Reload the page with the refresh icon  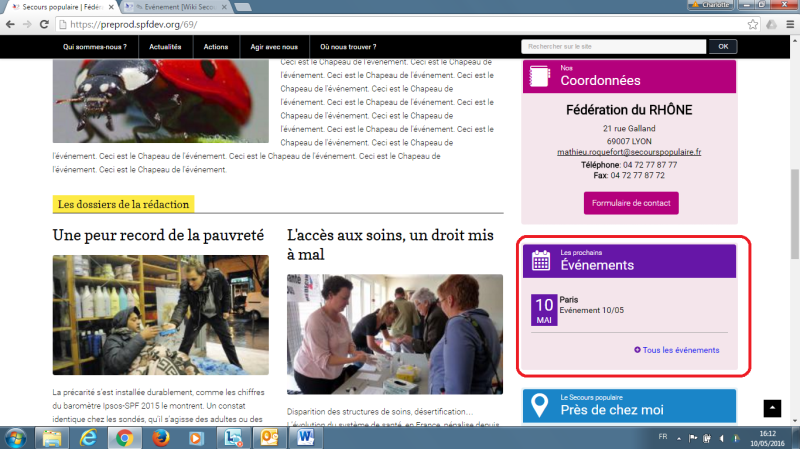pyautogui.click(x=44, y=24)
